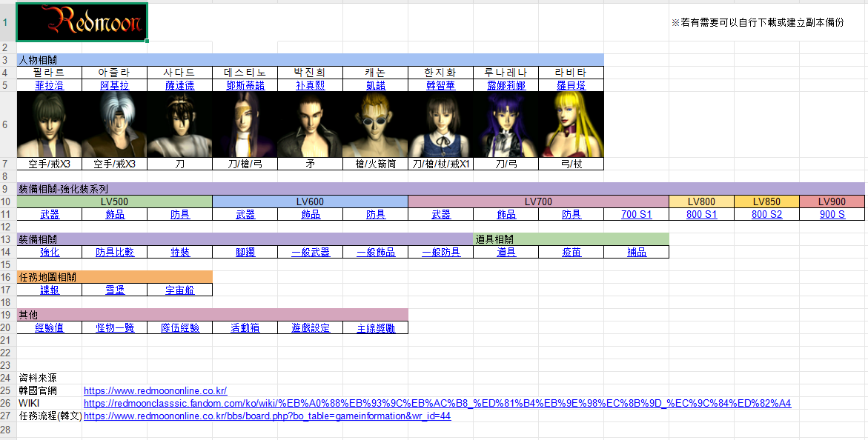Open the 經驗值 link

49,327
